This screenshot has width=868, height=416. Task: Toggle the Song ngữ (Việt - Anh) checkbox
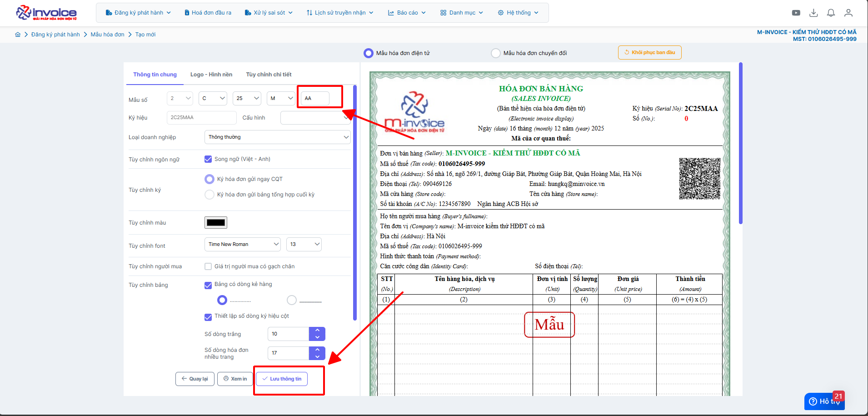coord(208,159)
